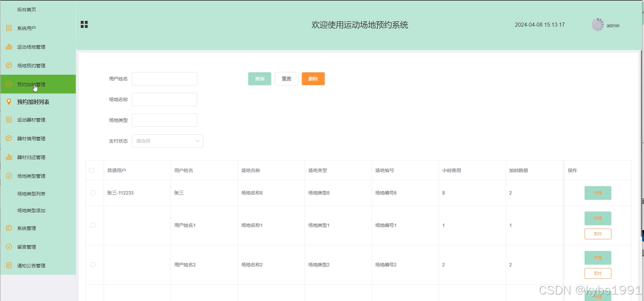Click the green 查询 search button
This screenshot has width=644, height=301.
[x=260, y=79]
